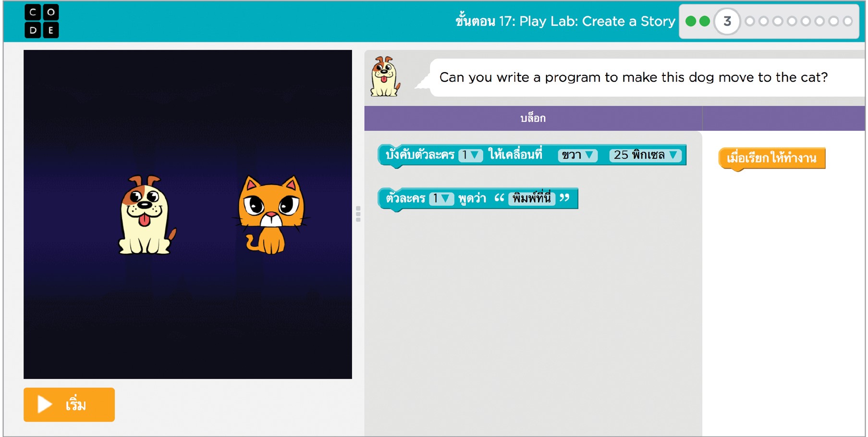Expand the 25 พิกเซล distance dropdown
This screenshot has height=437, width=868.
[x=645, y=155]
